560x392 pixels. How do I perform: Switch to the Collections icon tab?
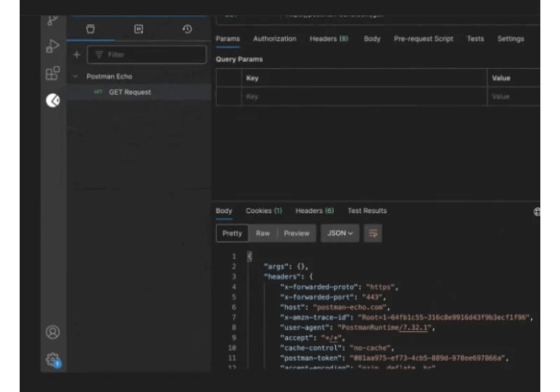(x=90, y=29)
